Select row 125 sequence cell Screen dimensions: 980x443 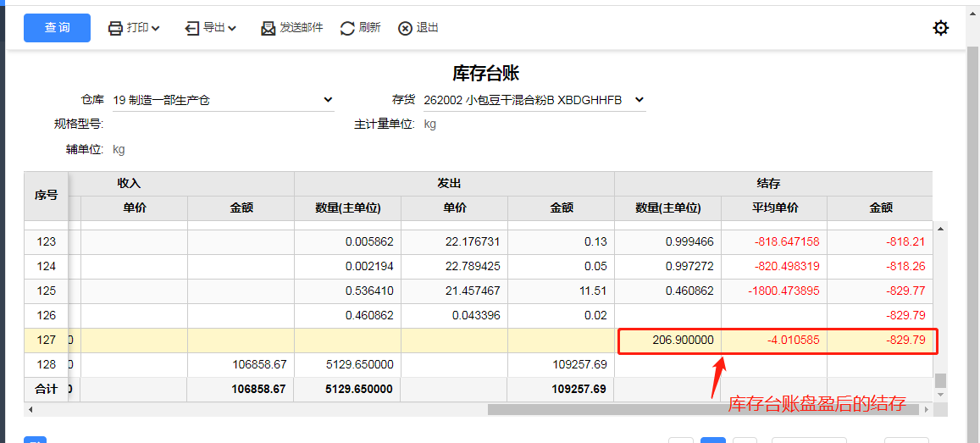[x=46, y=291]
